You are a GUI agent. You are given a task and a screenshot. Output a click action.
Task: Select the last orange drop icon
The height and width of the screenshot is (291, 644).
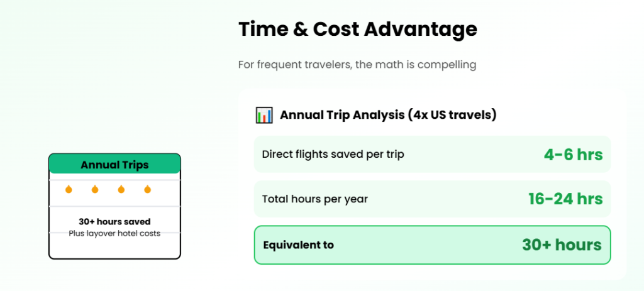(x=147, y=189)
